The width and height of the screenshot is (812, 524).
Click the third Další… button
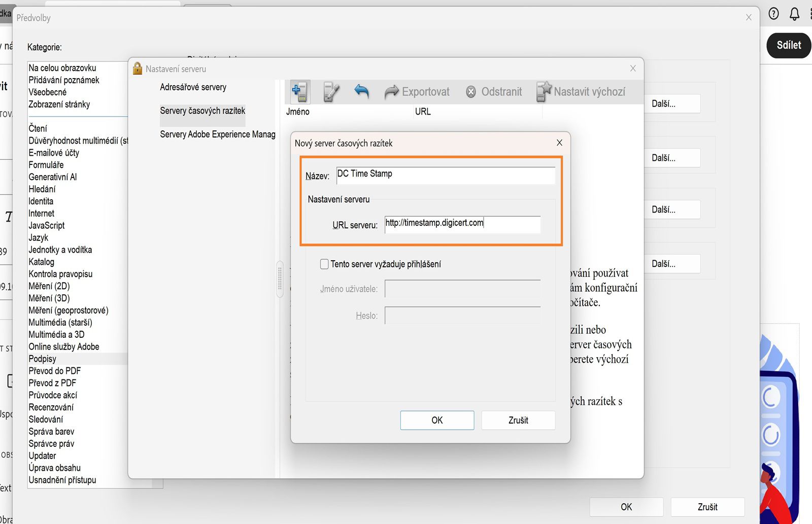pyautogui.click(x=671, y=209)
